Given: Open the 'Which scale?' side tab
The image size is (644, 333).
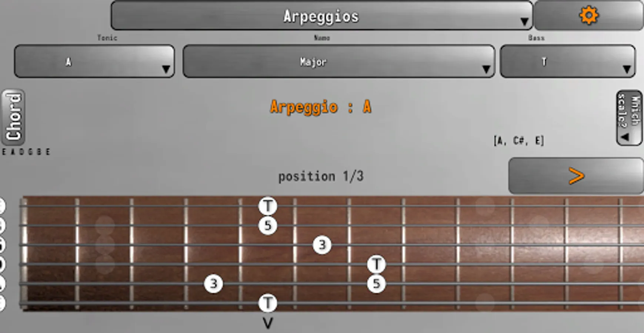Looking at the screenshot, I should point(629,118).
